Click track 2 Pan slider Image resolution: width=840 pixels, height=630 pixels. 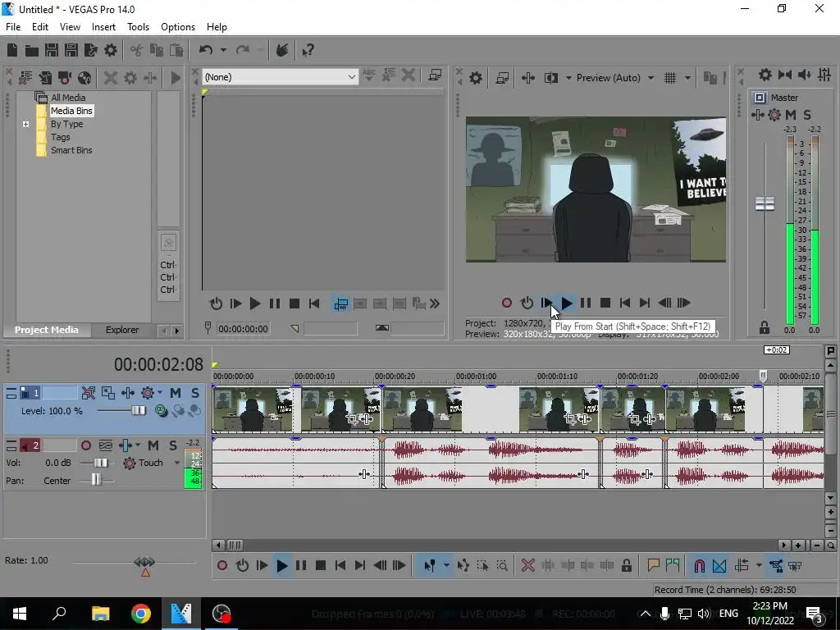coord(97,480)
